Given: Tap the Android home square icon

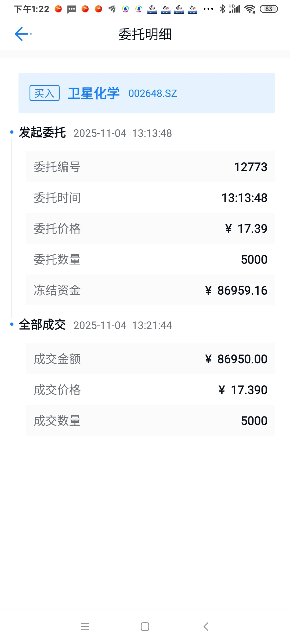Looking at the screenshot, I should tap(145, 627).
